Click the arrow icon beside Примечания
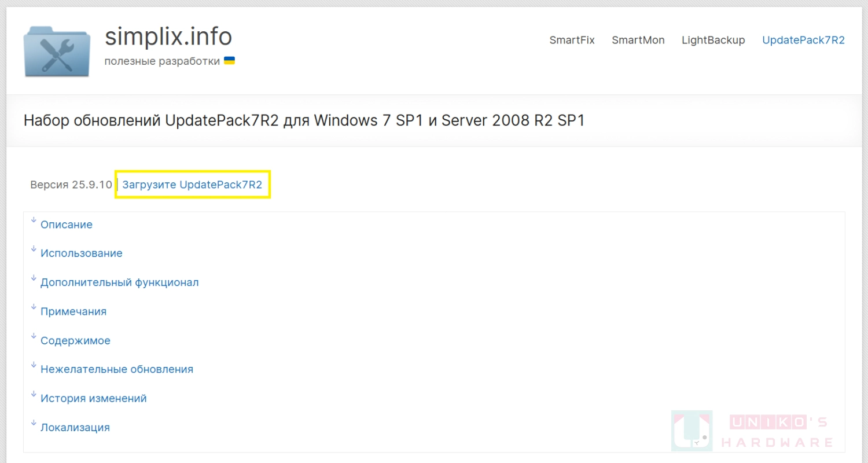Viewport: 868px width, 463px height. pyautogui.click(x=34, y=307)
